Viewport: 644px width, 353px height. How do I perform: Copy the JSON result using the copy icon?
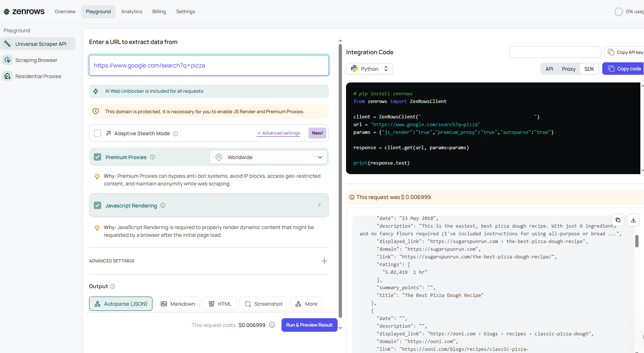(x=618, y=220)
